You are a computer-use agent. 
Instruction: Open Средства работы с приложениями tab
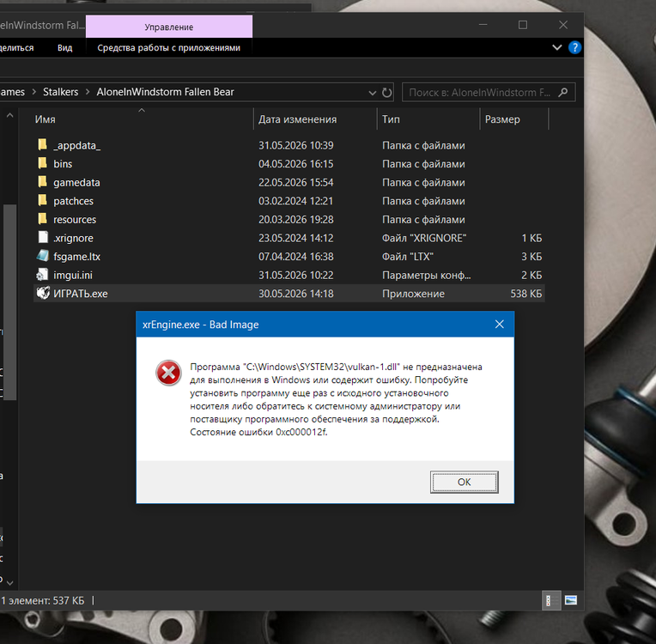point(169,48)
